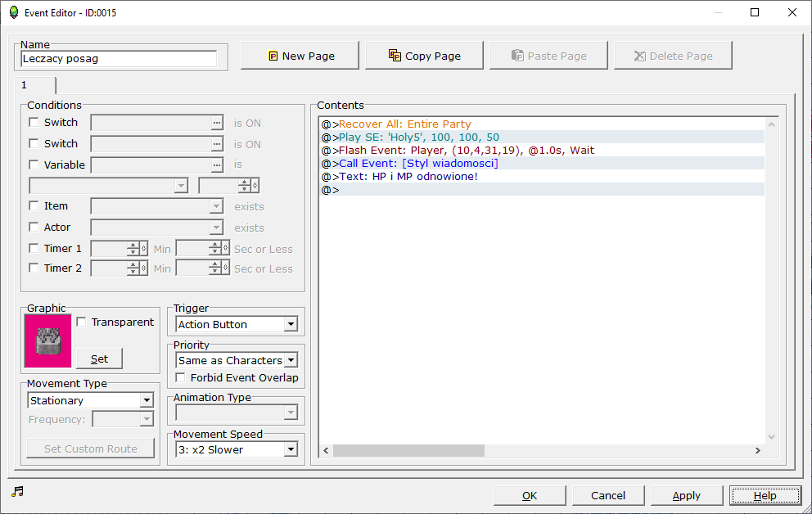Click the up arrow of Contents vertical scrollbar
This screenshot has width=812, height=514.
pos(771,124)
